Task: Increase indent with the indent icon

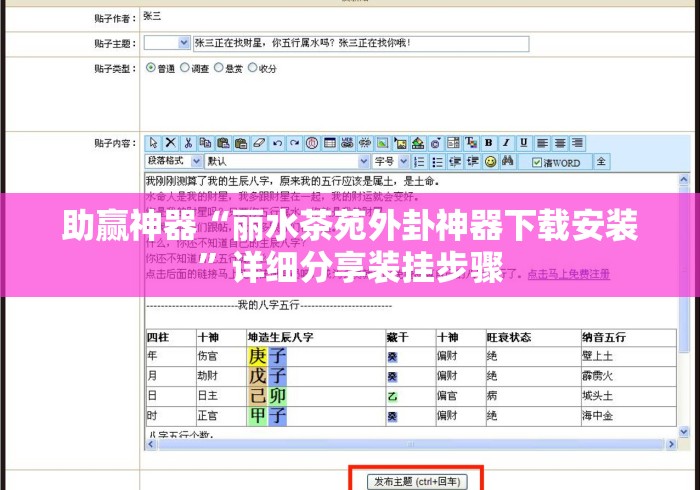Action: pos(473,162)
